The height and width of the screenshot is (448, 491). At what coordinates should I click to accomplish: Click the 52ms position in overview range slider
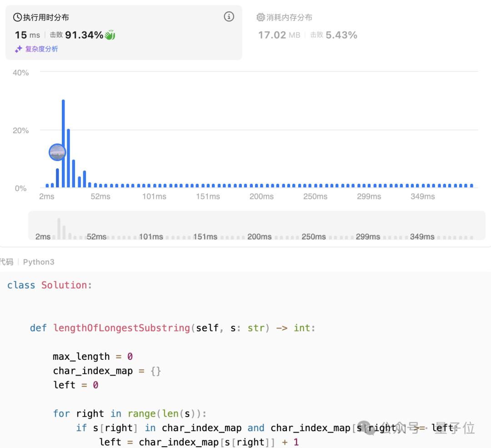(x=96, y=237)
